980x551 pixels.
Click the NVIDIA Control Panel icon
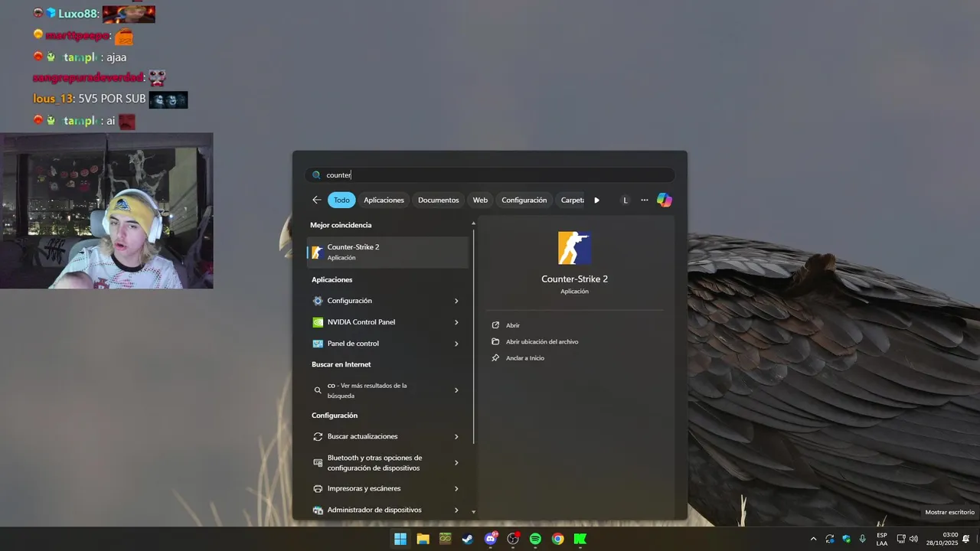[x=318, y=322]
